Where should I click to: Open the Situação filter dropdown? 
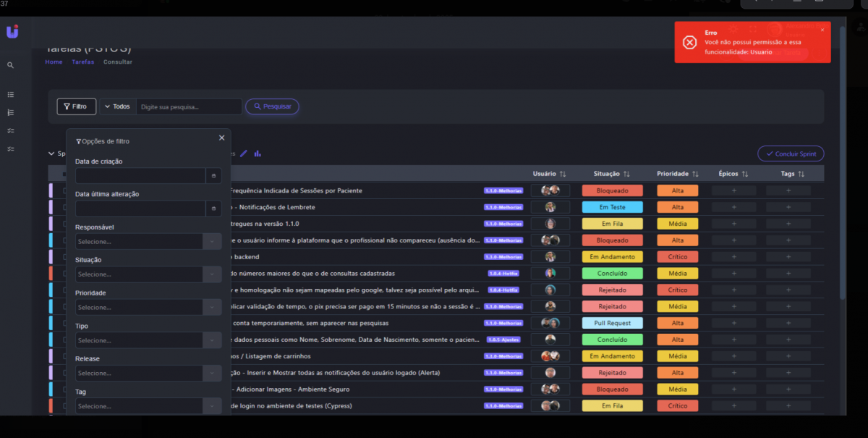(212, 274)
